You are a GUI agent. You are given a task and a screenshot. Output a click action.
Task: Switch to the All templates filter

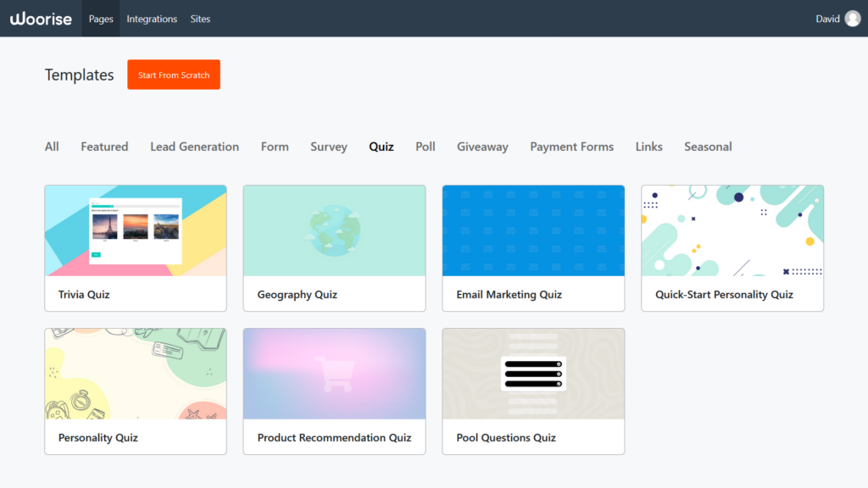(52, 146)
